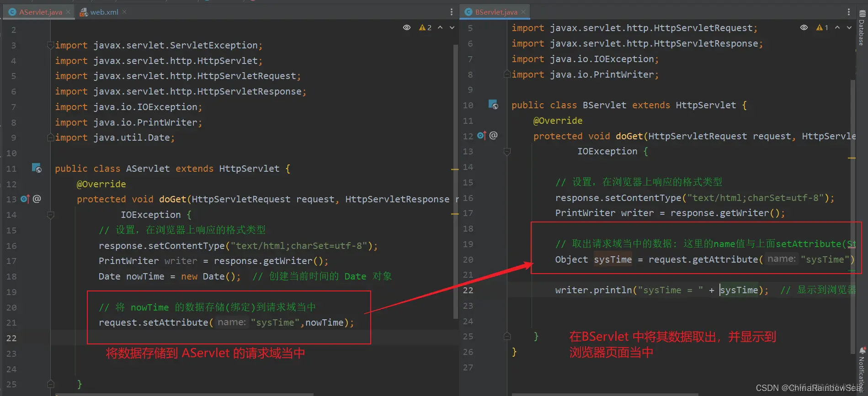868x396 pixels.
Task: Go to next highlighted problem in AServlet
Action: (x=452, y=28)
